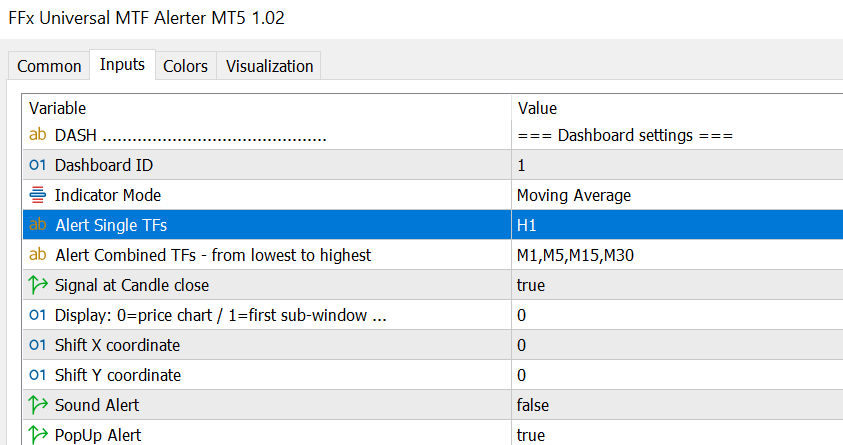Image resolution: width=843 pixels, height=445 pixels.
Task: Click the string icon beside Alert Combined TFs
Action: point(38,255)
